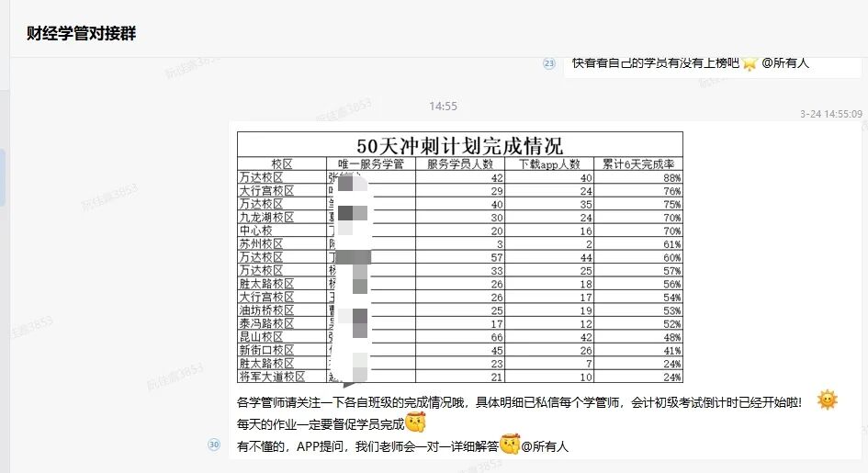Screen dimensions: 868x473
Task: Click the 昆山校区 cell
Action: tap(282, 337)
